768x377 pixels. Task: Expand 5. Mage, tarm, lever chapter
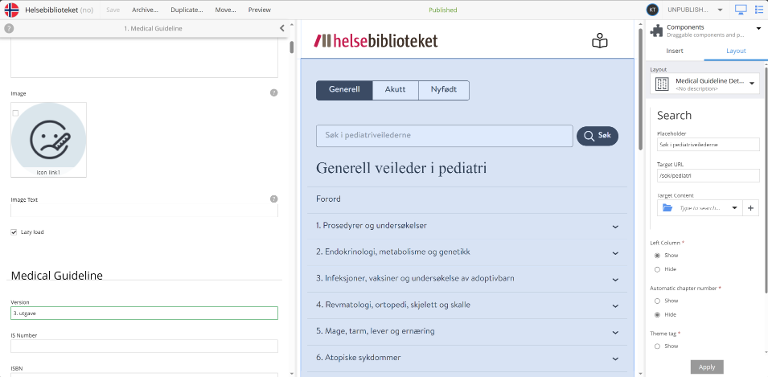(615, 332)
